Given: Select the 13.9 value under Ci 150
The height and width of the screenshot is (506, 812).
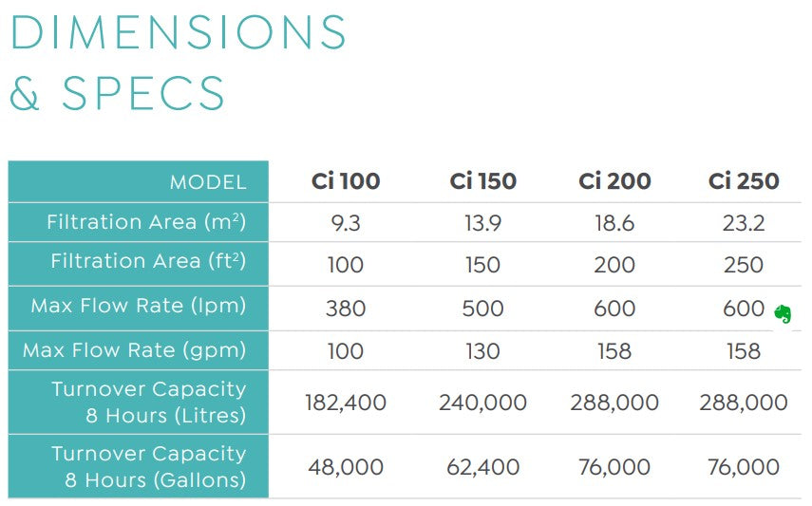Looking at the screenshot, I should 482,223.
